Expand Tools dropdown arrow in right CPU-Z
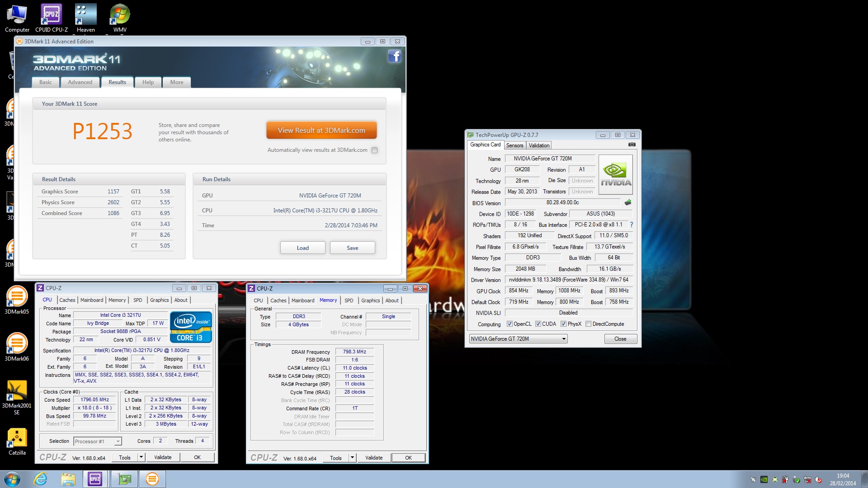 click(352, 458)
